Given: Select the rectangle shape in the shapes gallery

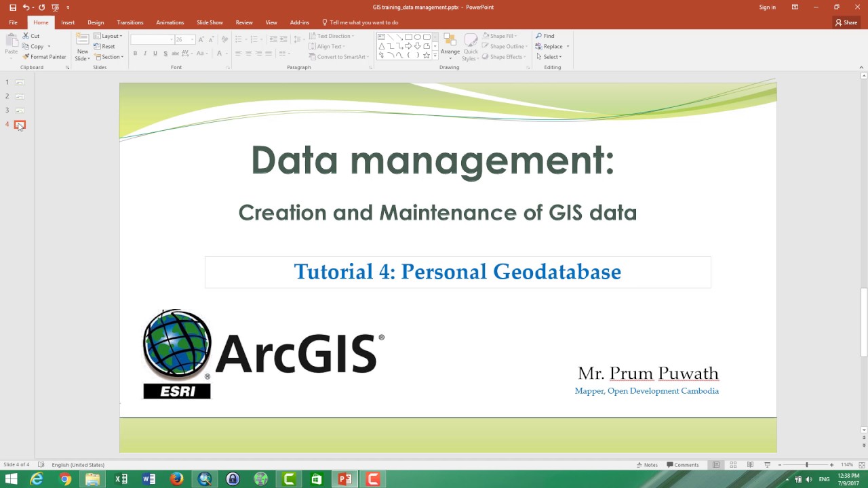Looking at the screenshot, I should (408, 37).
